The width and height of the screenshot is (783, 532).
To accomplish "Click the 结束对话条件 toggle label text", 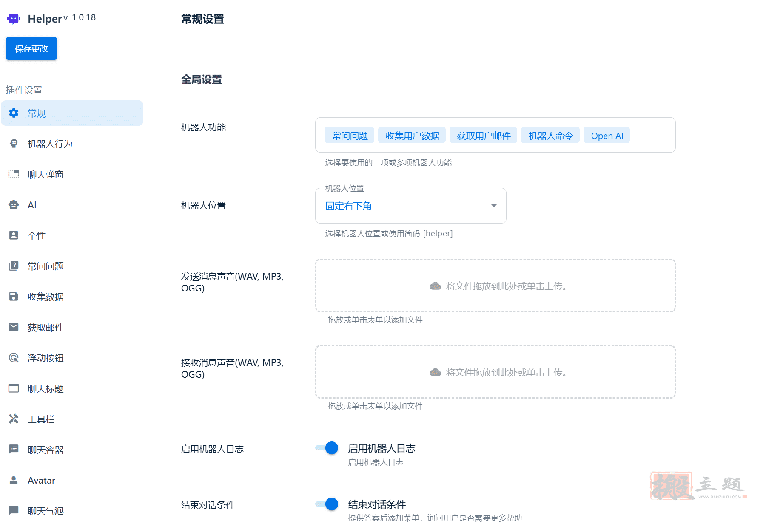I will [377, 504].
